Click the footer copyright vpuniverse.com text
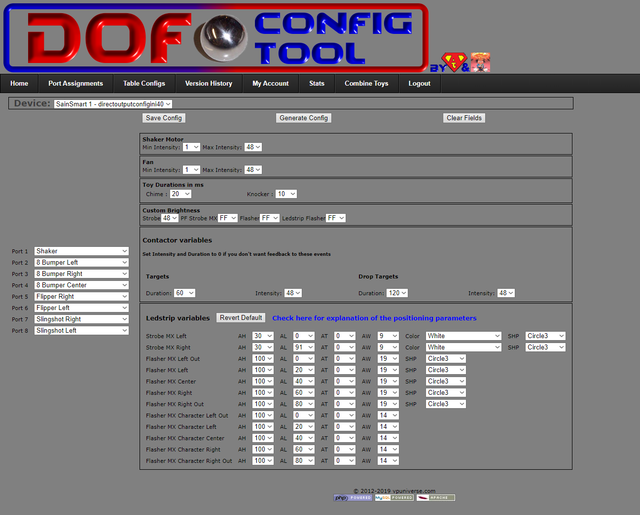This screenshot has height=515, width=640. coord(394,491)
